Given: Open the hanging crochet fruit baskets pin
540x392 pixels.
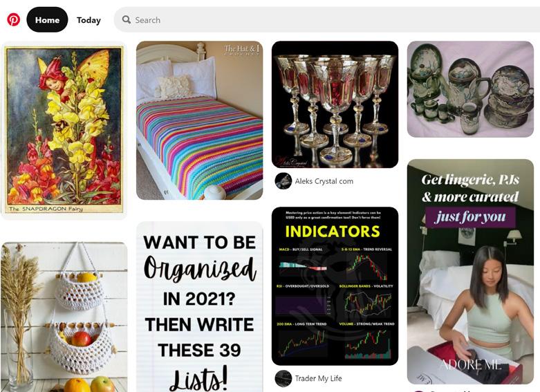Looking at the screenshot, I should click(64, 317).
